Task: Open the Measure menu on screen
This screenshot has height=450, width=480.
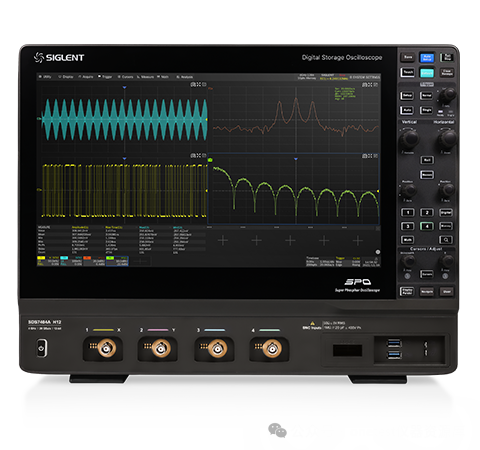Action: click(x=146, y=77)
